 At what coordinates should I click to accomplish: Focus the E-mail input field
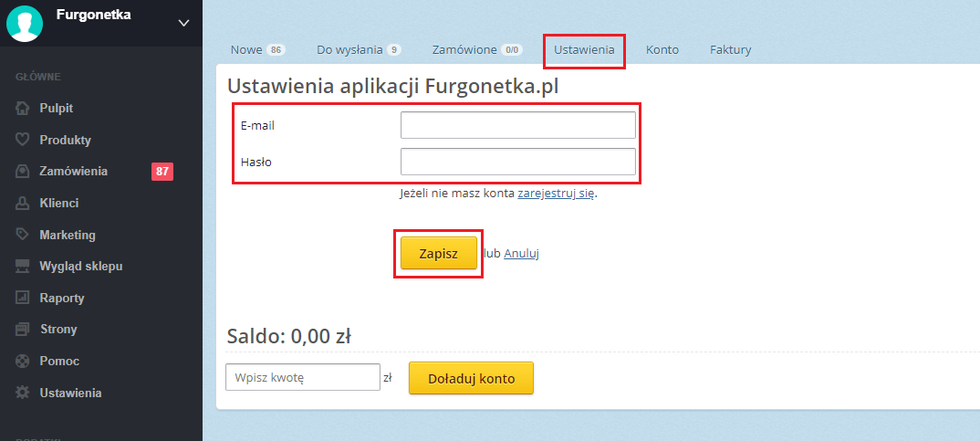tap(518, 125)
